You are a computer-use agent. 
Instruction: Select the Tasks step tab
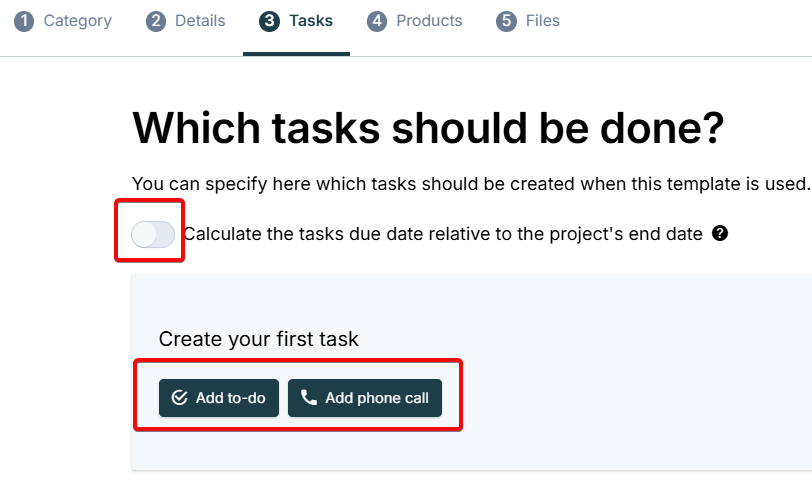pos(296,21)
